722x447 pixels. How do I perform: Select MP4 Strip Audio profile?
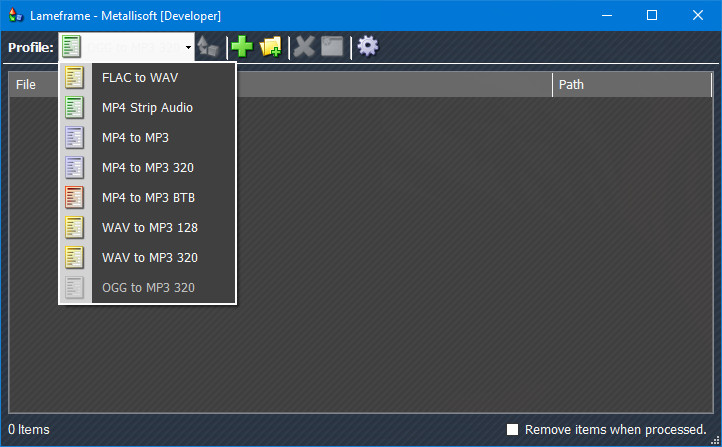pyautogui.click(x=147, y=108)
